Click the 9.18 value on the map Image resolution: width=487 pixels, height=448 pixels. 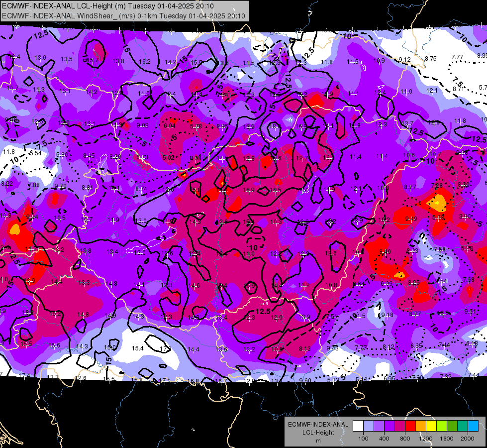(x=387, y=315)
